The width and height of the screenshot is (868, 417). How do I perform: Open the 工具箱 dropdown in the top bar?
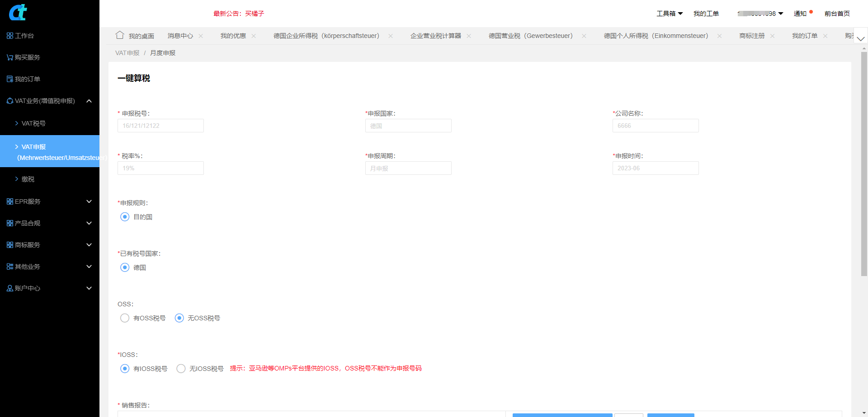670,14
